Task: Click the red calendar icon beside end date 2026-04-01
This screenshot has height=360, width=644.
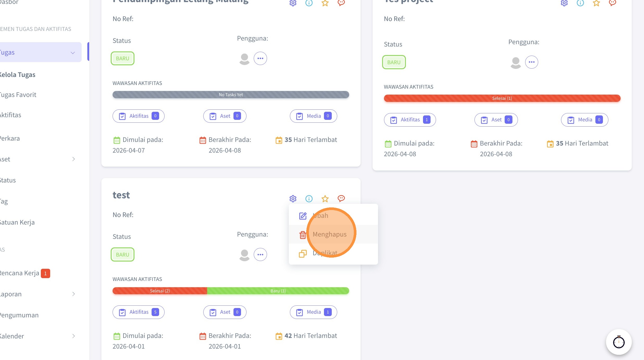Action: pyautogui.click(x=203, y=336)
